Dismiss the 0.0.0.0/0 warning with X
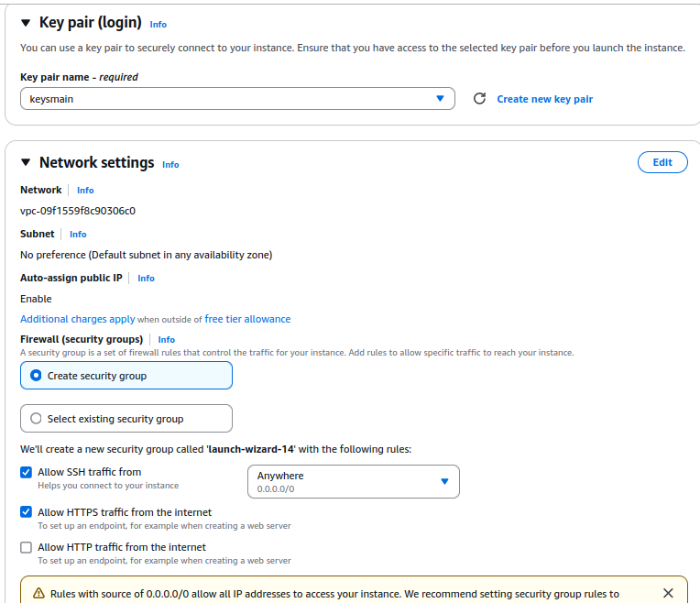Viewport: 700px width, 603px height. pyautogui.click(x=668, y=593)
